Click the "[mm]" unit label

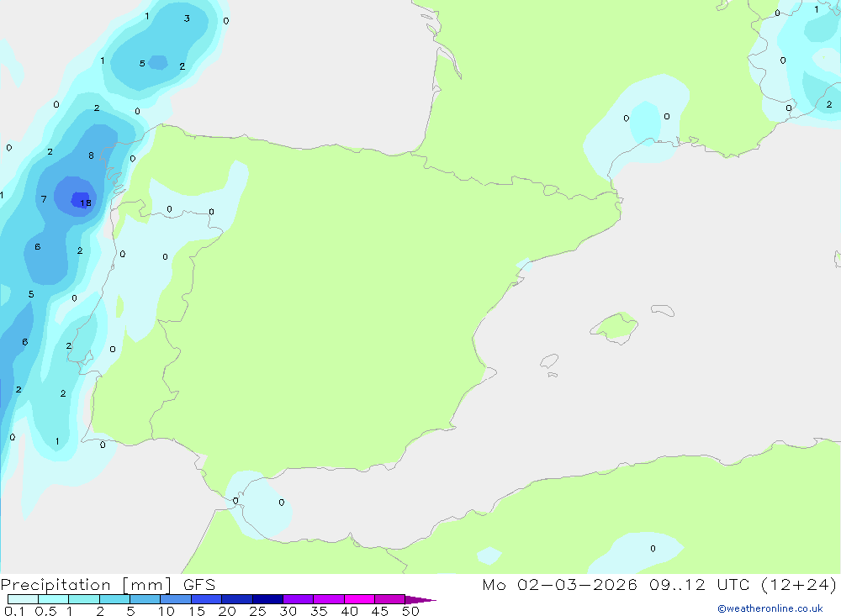pyautogui.click(x=147, y=585)
